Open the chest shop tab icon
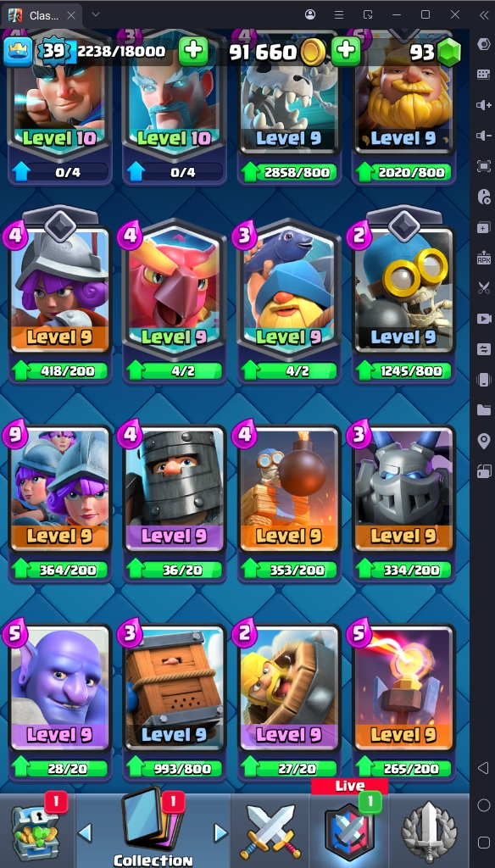Image resolution: width=495 pixels, height=868 pixels. point(37,827)
